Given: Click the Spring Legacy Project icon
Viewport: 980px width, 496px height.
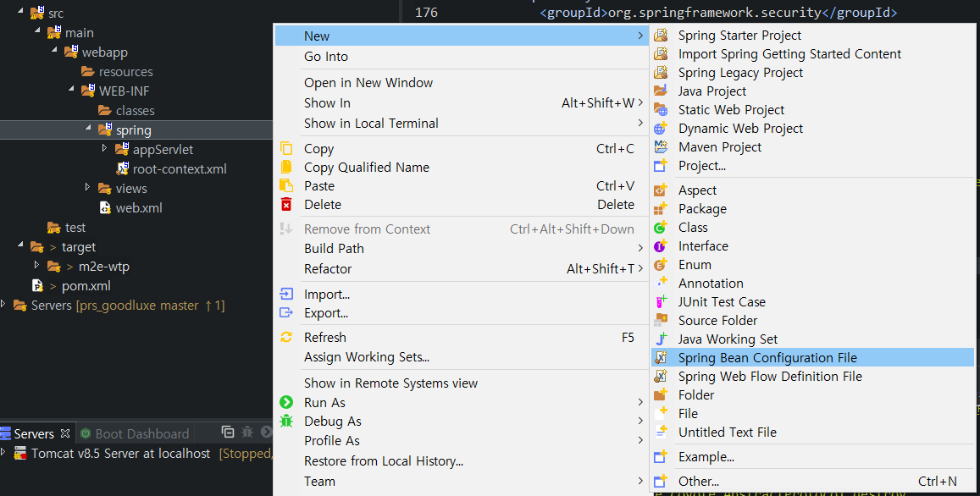Looking at the screenshot, I should (x=661, y=73).
